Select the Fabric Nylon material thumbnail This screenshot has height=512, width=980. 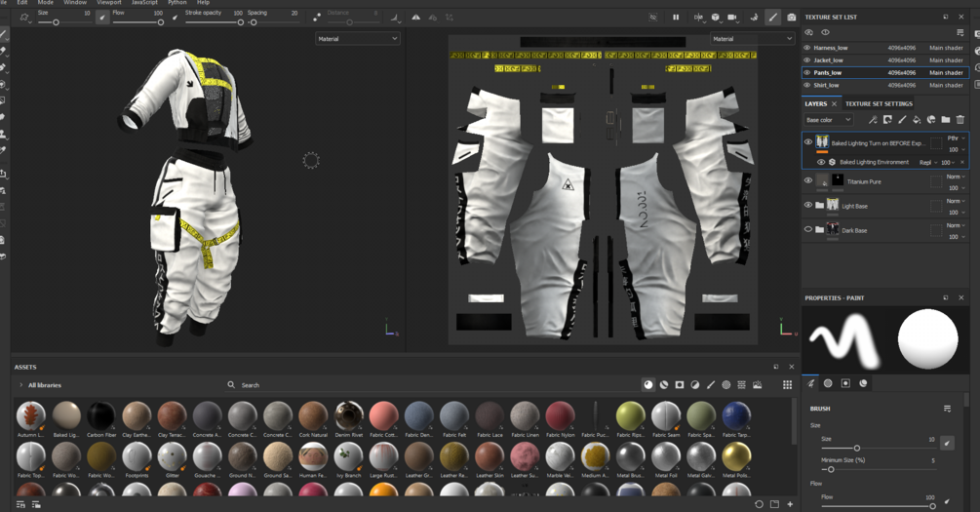pyautogui.click(x=560, y=419)
